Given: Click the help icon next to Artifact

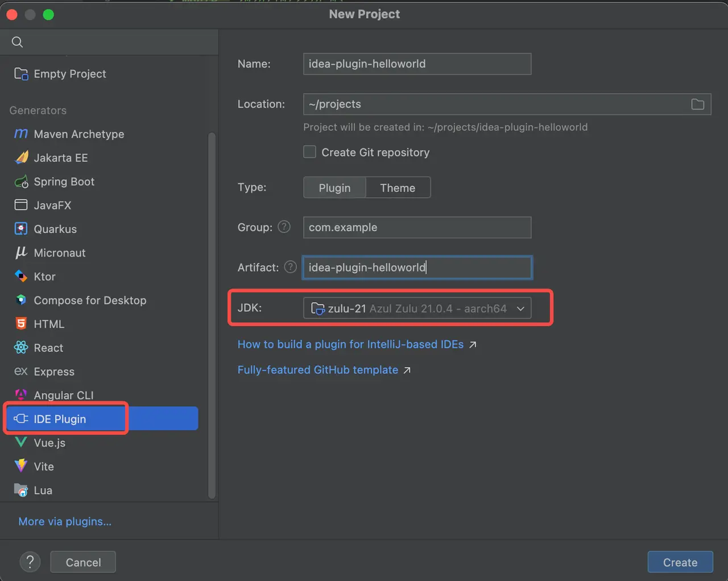Looking at the screenshot, I should [291, 267].
